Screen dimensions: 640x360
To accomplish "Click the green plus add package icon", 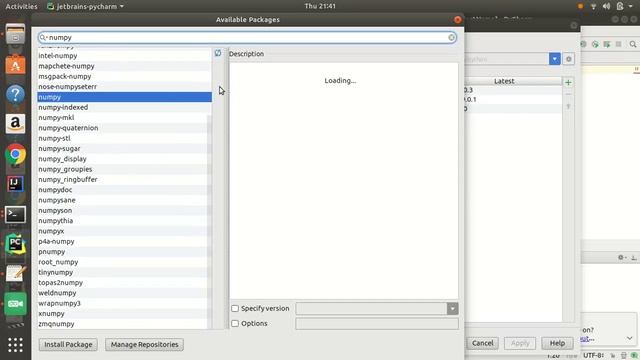I will pos(568,82).
